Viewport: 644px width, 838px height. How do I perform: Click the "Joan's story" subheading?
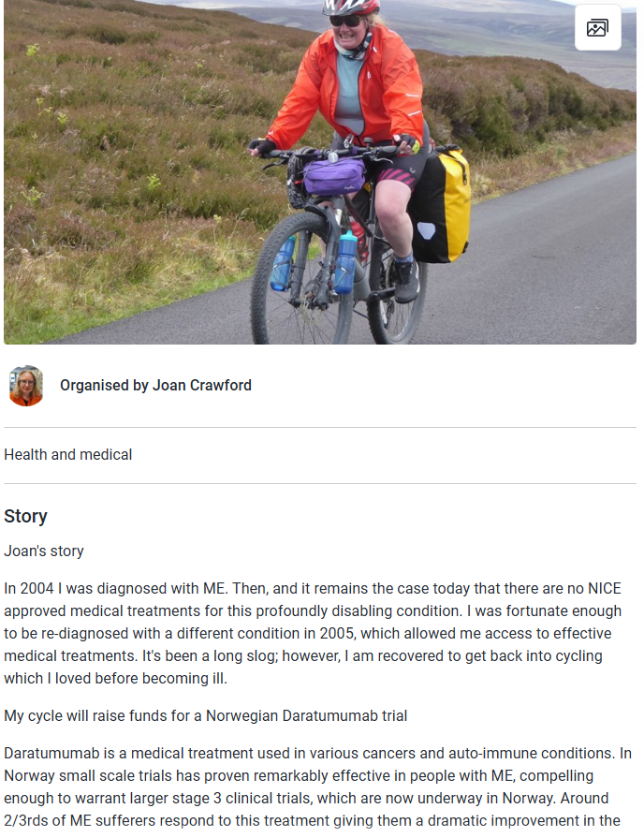pyautogui.click(x=44, y=551)
